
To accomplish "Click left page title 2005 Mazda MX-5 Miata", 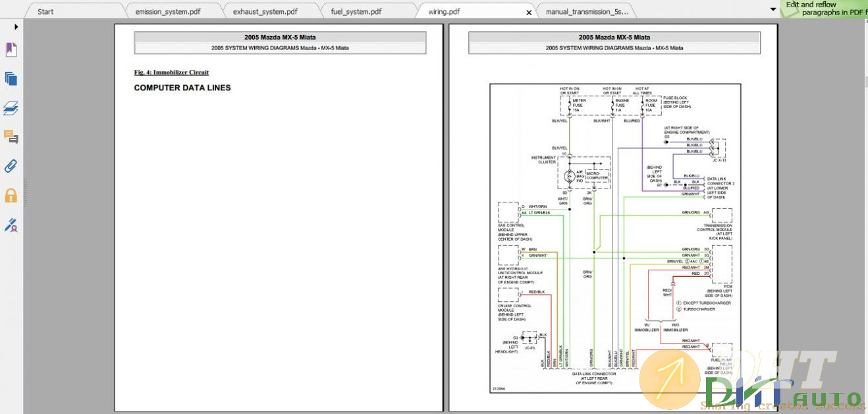I will point(280,38).
